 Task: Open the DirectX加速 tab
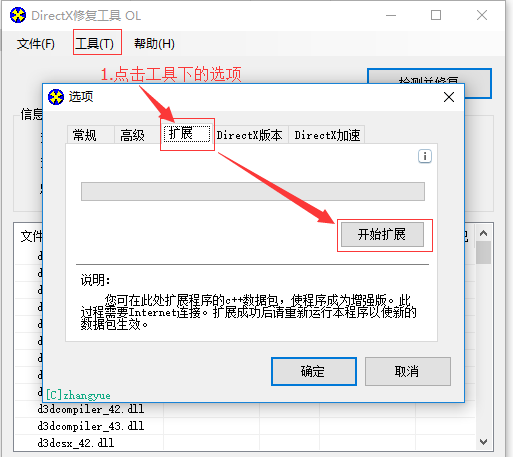point(327,135)
